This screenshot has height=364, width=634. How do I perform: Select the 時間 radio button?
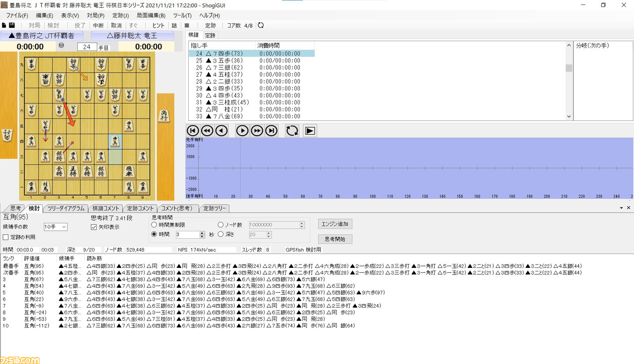click(x=154, y=234)
